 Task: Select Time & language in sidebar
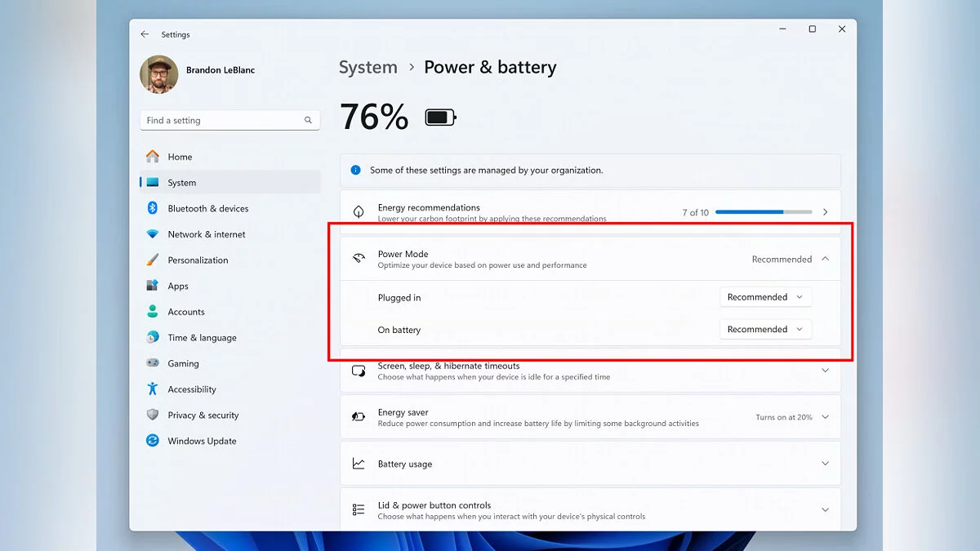202,338
